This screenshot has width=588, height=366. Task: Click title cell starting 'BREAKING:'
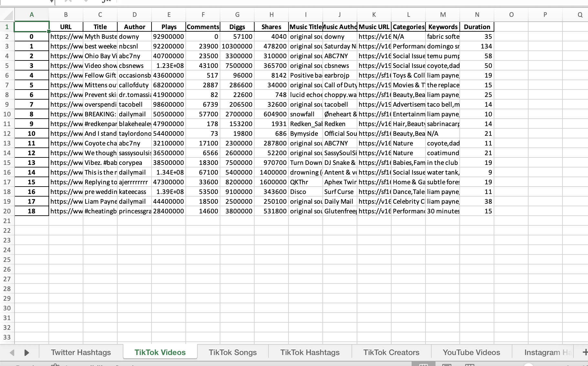(x=100, y=114)
